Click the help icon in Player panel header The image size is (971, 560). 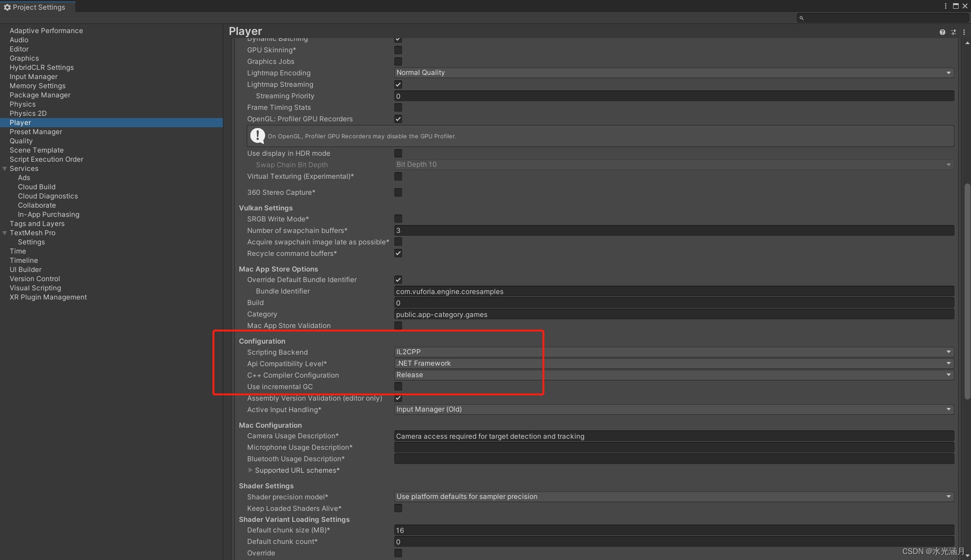coord(943,32)
